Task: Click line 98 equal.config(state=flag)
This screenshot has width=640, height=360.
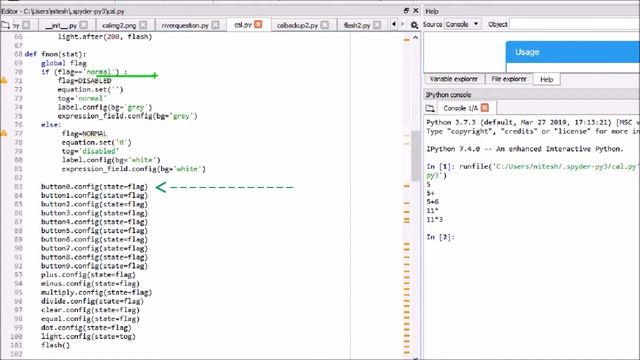Action: [x=90, y=319]
